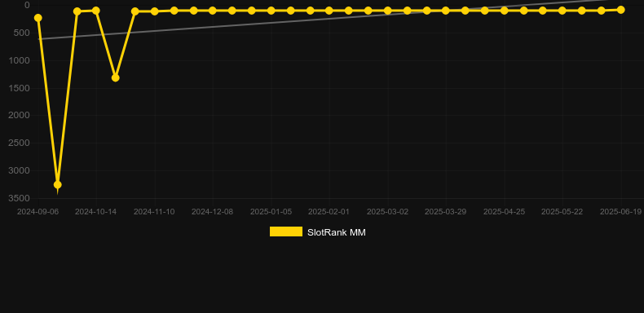Click the data point above 2025-03-29

click(x=446, y=11)
